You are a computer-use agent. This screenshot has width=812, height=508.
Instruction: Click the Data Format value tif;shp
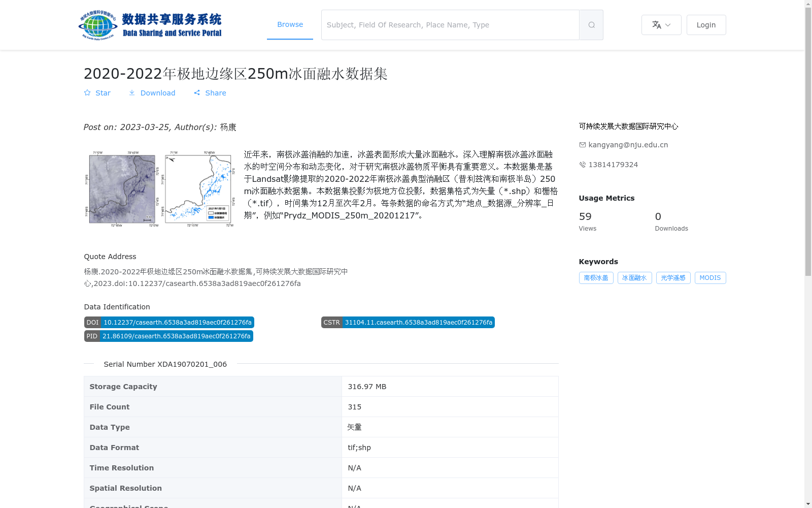pyautogui.click(x=359, y=448)
